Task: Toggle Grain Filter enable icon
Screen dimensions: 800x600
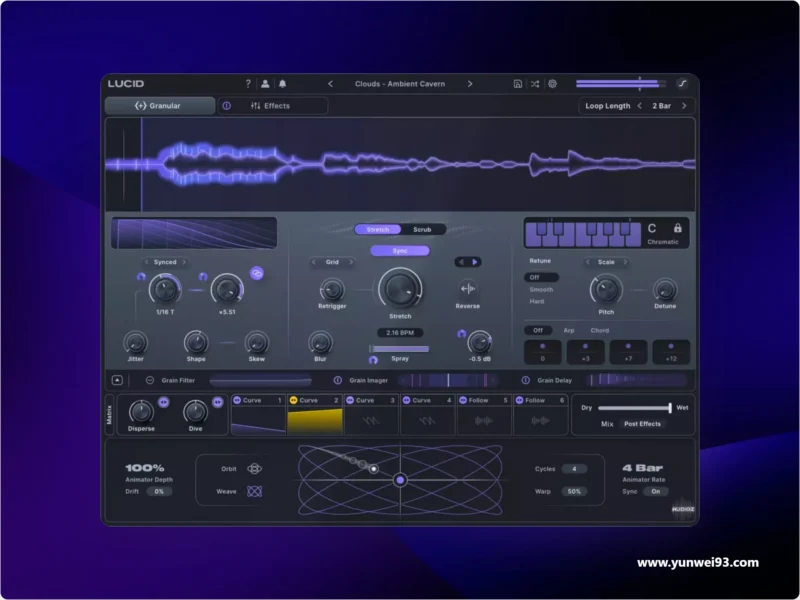Action: pos(149,380)
